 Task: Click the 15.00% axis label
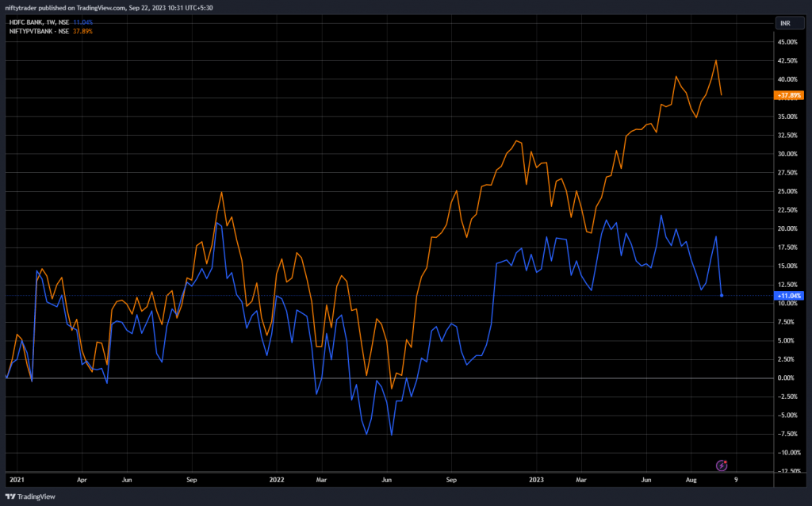[x=787, y=266]
